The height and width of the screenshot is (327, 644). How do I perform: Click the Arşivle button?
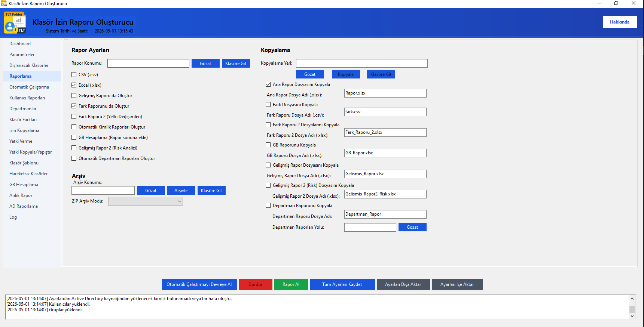coord(181,191)
